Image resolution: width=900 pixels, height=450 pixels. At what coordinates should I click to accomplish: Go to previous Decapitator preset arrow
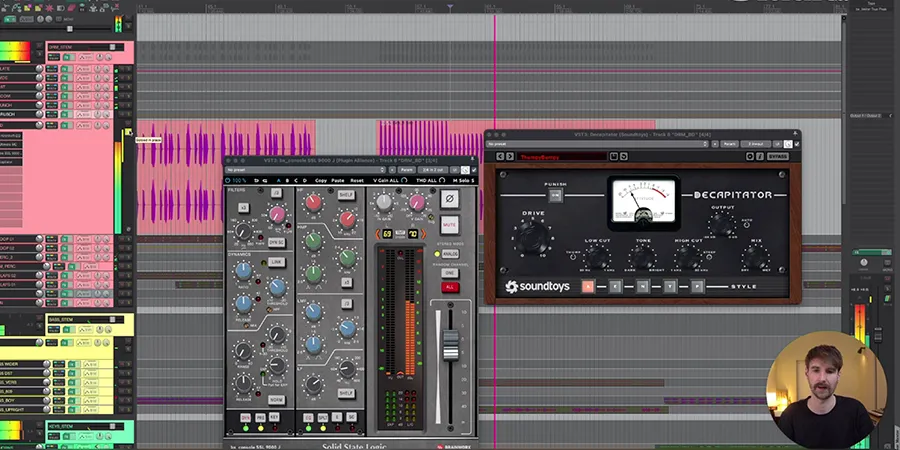click(x=499, y=156)
